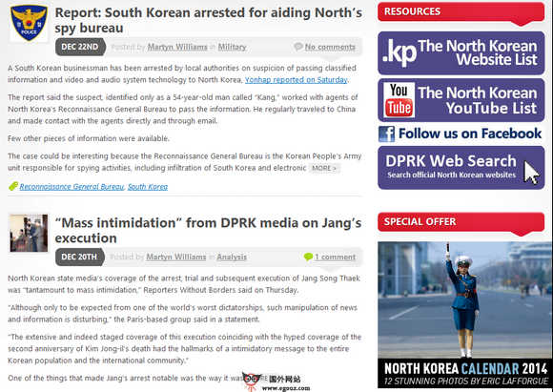
Task: Click the green comment bubble icon by 1 comment
Action: tap(308, 257)
